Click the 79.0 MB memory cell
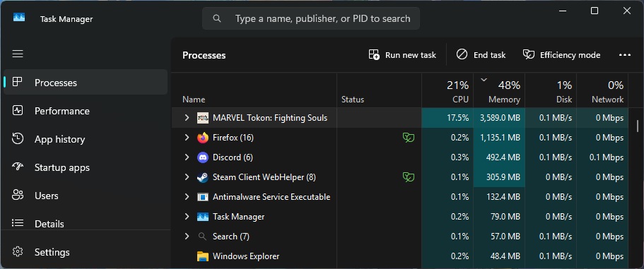Viewport: 644px width, 269px height. [x=499, y=217]
